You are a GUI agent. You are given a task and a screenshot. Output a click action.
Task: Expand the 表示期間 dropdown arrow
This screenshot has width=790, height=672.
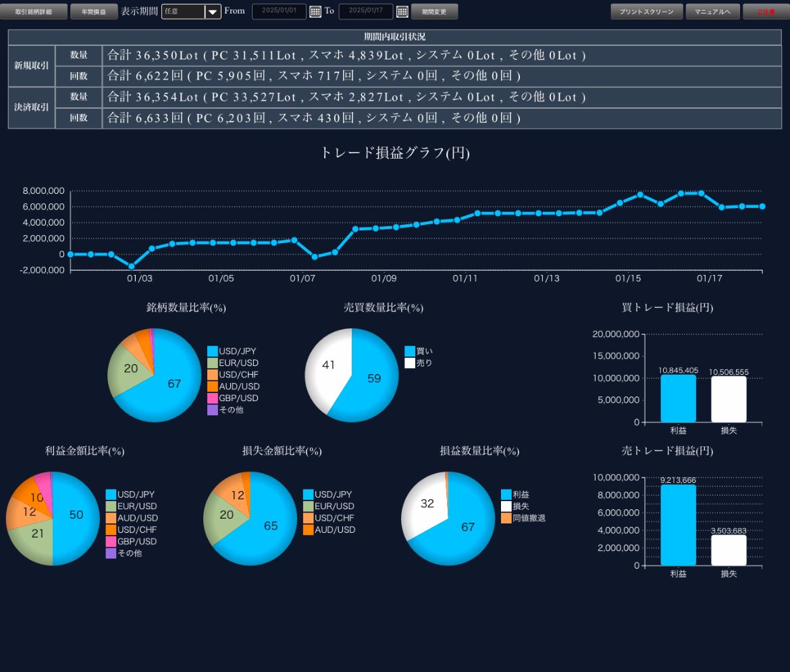(x=213, y=11)
